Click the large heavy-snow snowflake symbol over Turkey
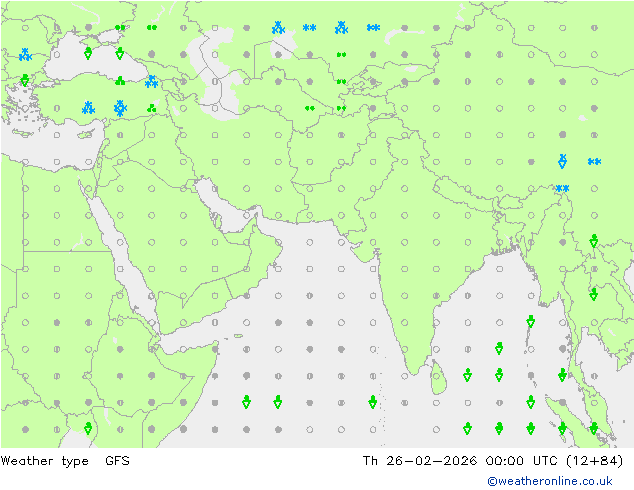 coord(120,108)
